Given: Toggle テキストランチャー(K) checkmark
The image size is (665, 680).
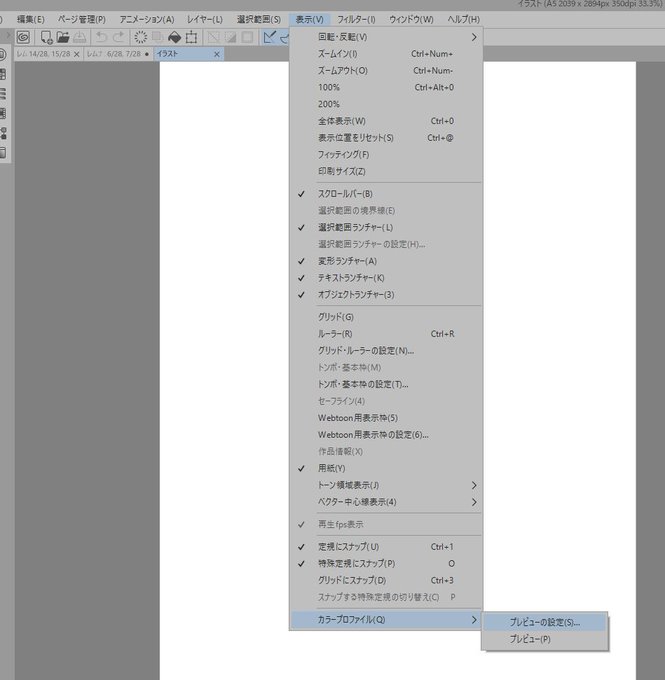Looking at the screenshot, I should [386, 278].
